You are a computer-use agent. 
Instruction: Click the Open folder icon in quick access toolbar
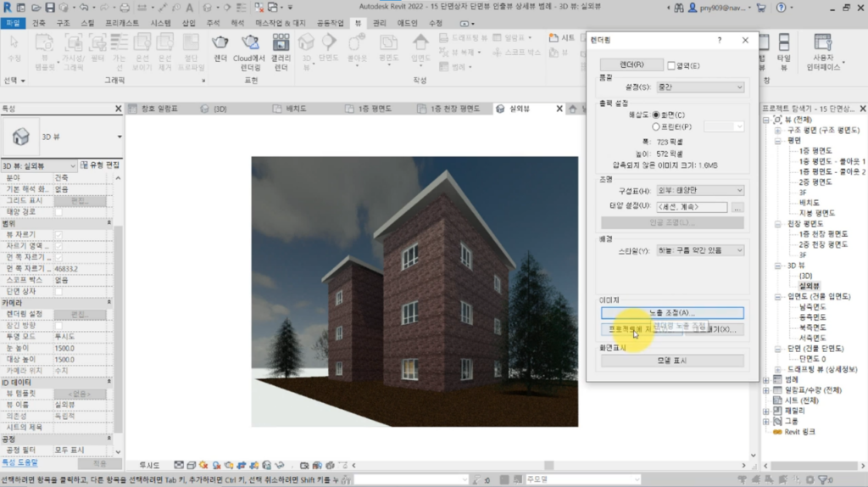click(x=36, y=8)
